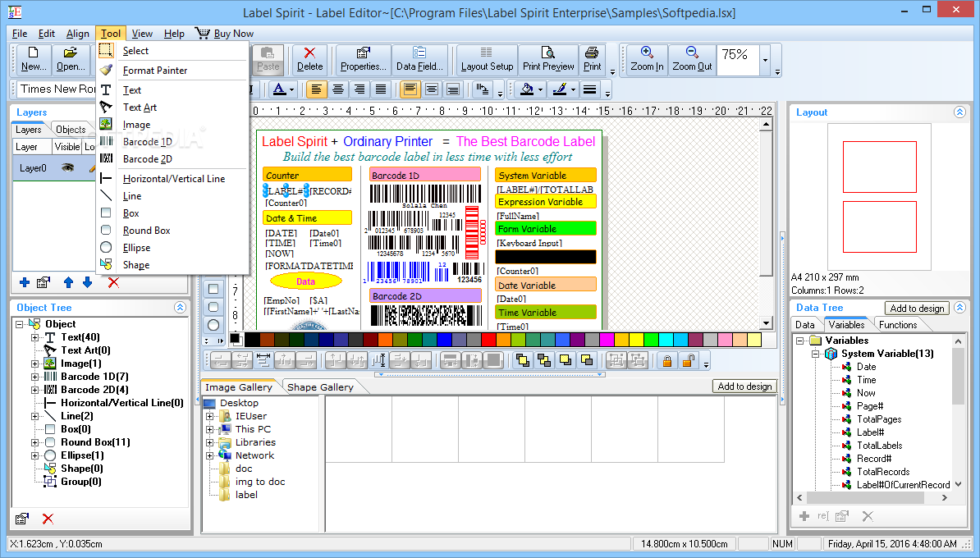
Task: Click the Bring to Front icon
Action: 523,360
